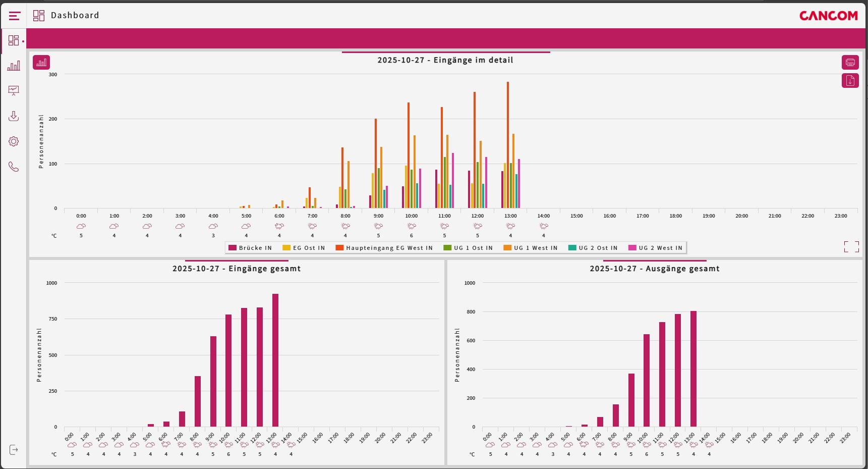Expand detail chart to fullscreen
Viewport: 868px width, 469px height.
coord(851,246)
